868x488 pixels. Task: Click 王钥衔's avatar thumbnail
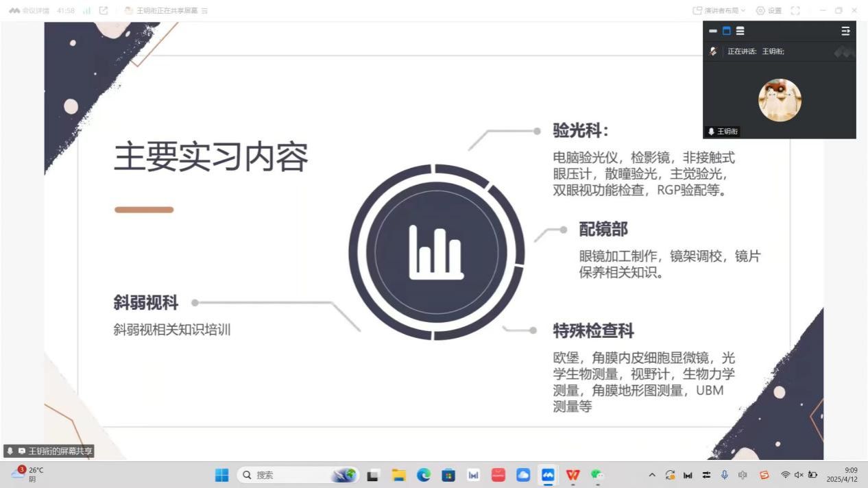780,100
